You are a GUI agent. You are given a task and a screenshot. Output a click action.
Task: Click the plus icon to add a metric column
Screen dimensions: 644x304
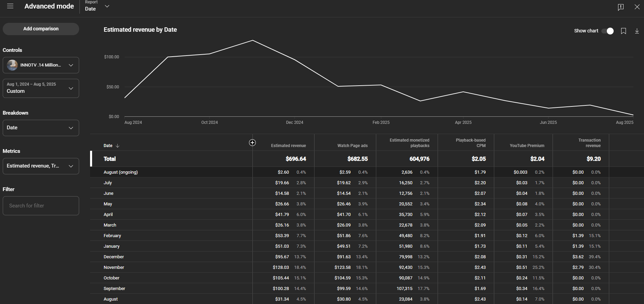tap(252, 143)
